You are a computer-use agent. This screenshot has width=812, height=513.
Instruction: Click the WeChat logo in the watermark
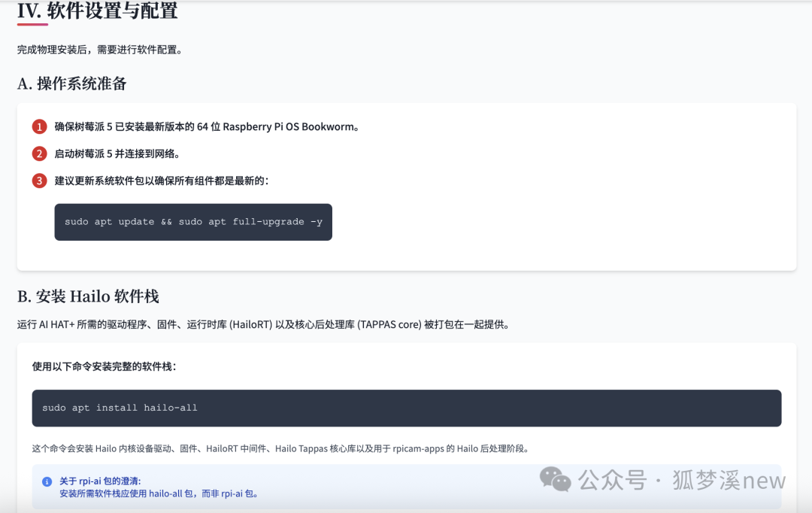click(556, 479)
